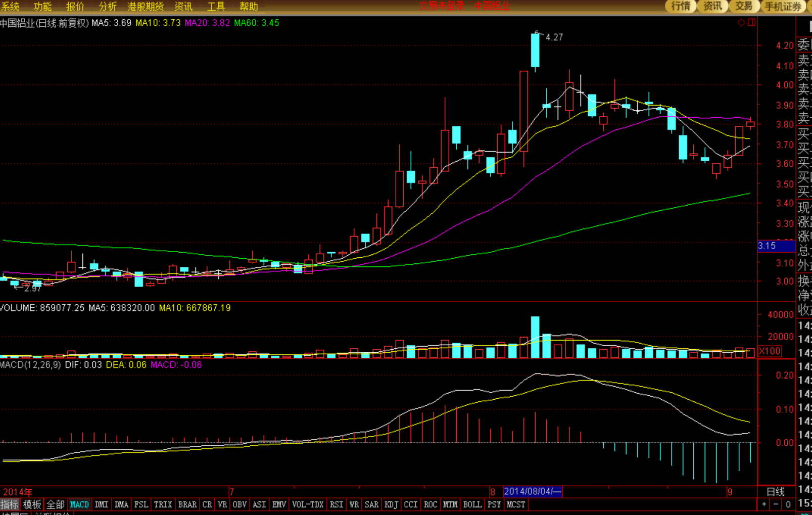Switch to VR indicator
Viewport: 812px width, 515px height.
[222, 504]
